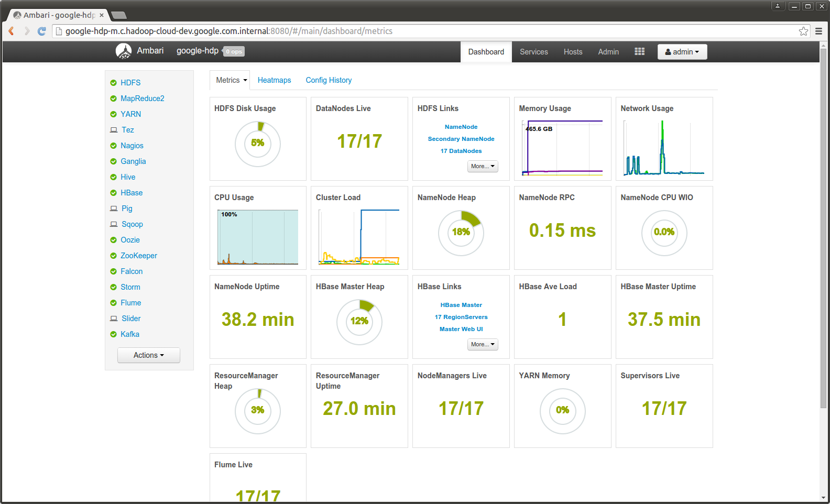Click the Cluster Load graph
This screenshot has width=830, height=504.
pos(359,237)
